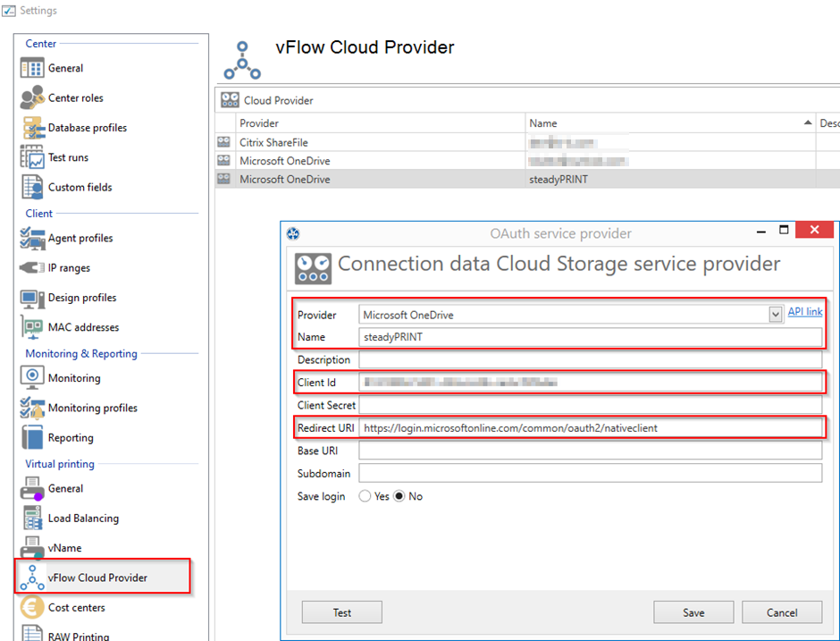Open the Database profiles icon
Image resolution: width=840 pixels, height=641 pixels.
tap(34, 128)
